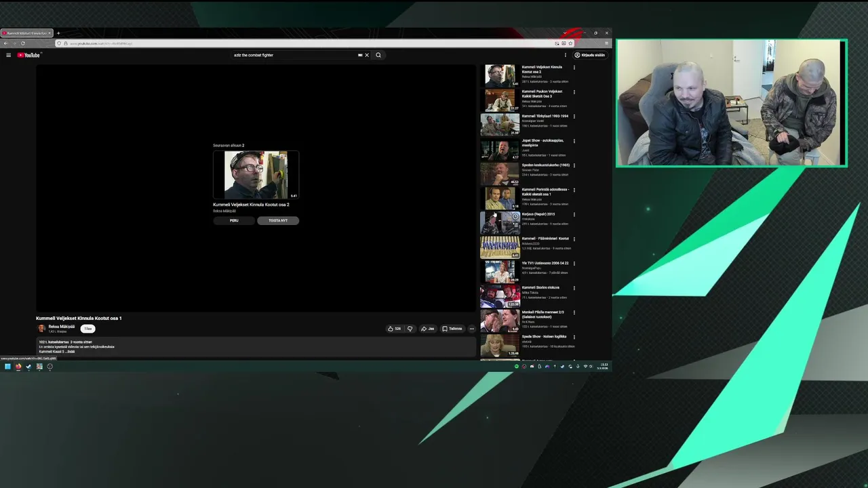This screenshot has height=488, width=868.
Task: Open options menu for Törkylaari 1993-1994 video
Action: coord(574,117)
